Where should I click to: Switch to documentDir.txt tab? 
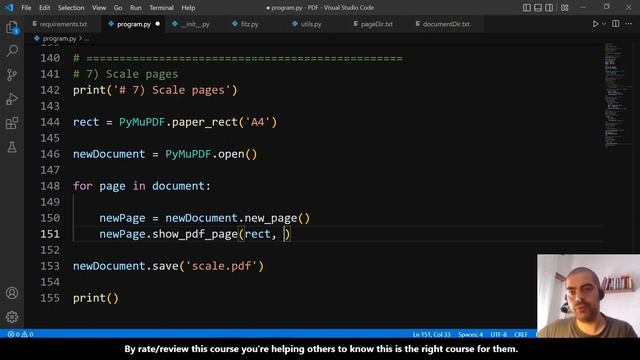[446, 24]
